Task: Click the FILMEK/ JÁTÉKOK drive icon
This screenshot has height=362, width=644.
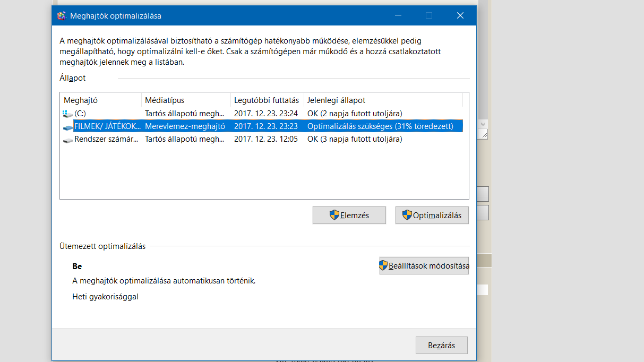Action: 67,127
